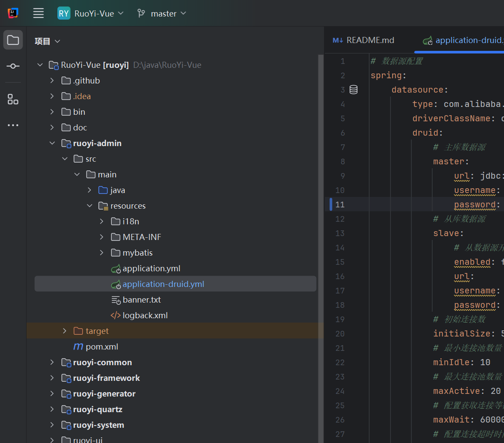Click the 'slave:' key in editor
Screen dimensions: 504x443
coord(448,233)
